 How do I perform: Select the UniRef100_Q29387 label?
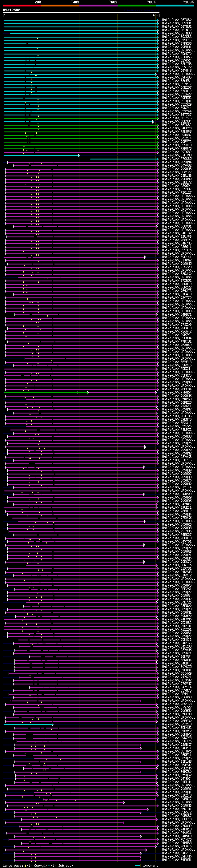[177, 189]
